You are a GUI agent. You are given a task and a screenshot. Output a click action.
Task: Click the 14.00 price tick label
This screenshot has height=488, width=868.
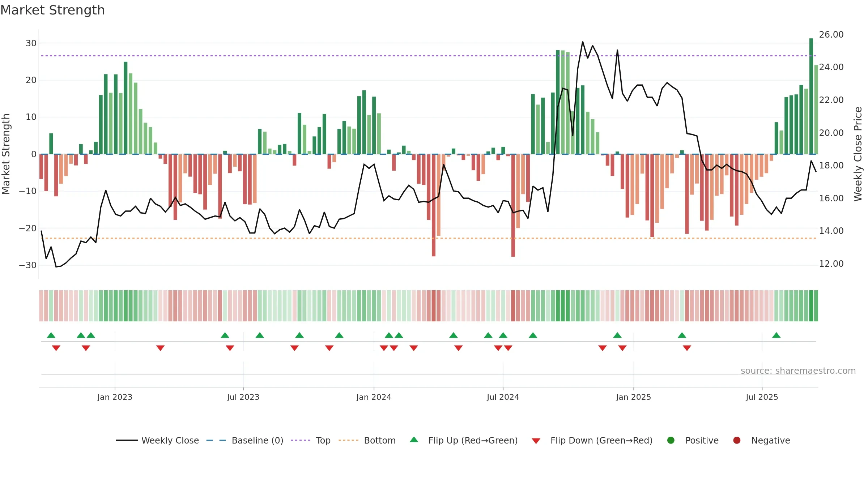tap(831, 231)
